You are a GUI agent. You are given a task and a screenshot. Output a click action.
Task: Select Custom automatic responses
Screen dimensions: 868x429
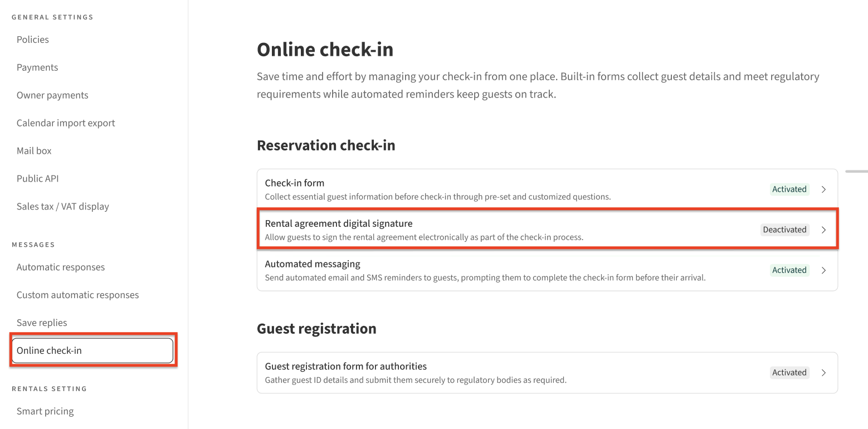[78, 295]
